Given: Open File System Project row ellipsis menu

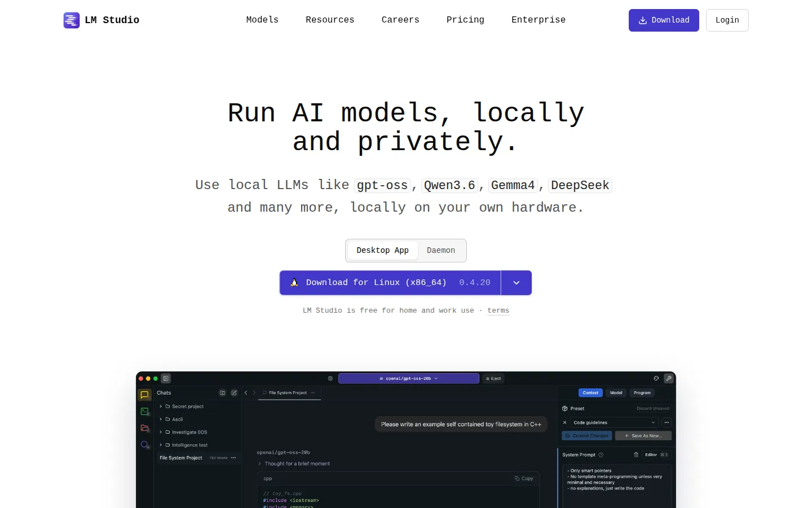Looking at the screenshot, I should coord(233,458).
